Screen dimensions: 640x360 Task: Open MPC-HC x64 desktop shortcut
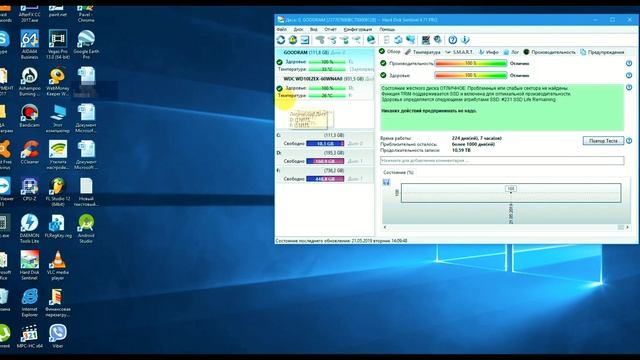pos(29,337)
